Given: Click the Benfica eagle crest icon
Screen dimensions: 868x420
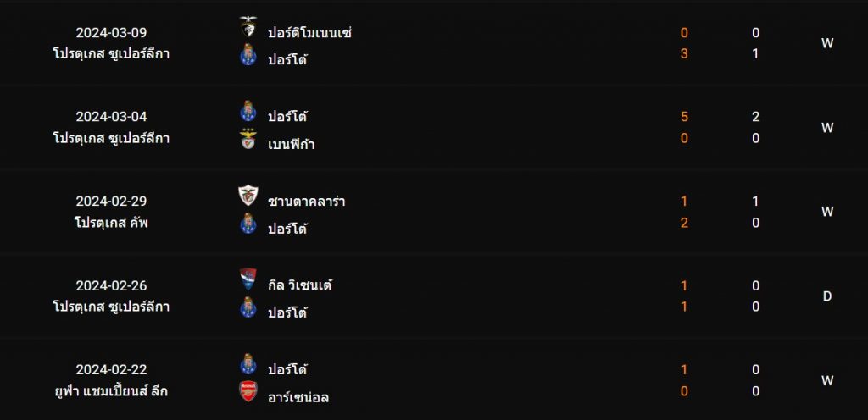Looking at the screenshot, I should point(248,139).
